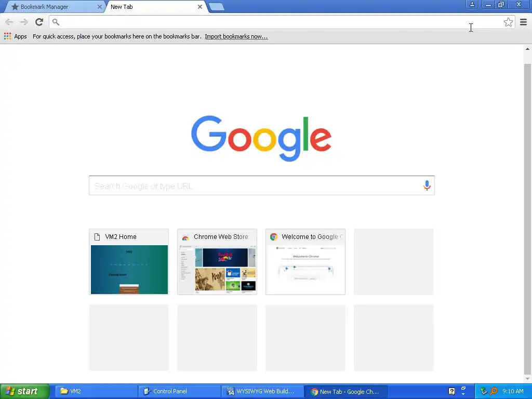The width and height of the screenshot is (532, 399).
Task: Click the scrollbar down arrow
Action: pos(527,379)
